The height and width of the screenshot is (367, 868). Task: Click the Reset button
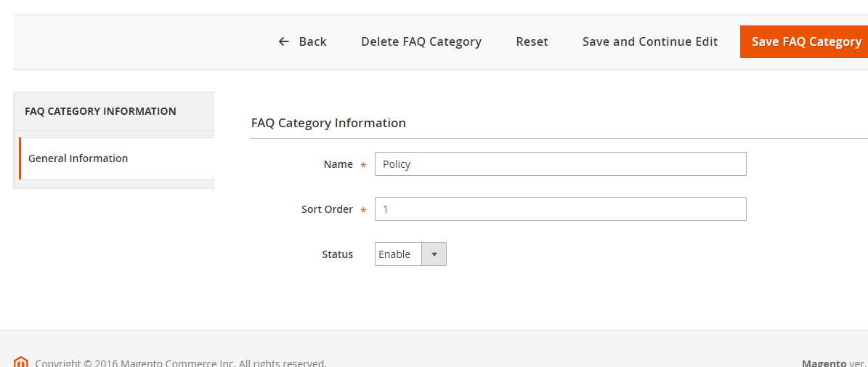pos(532,42)
